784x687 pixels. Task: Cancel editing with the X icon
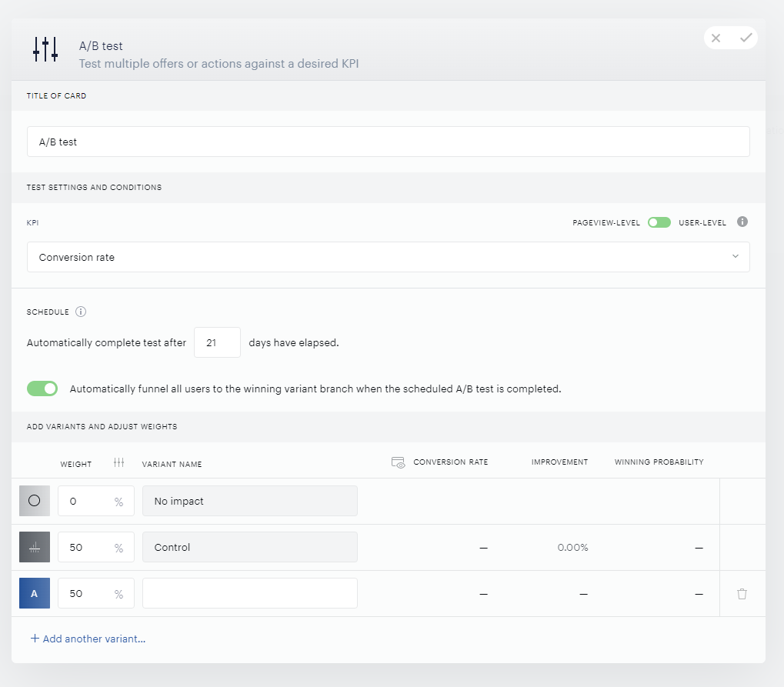[716, 38]
